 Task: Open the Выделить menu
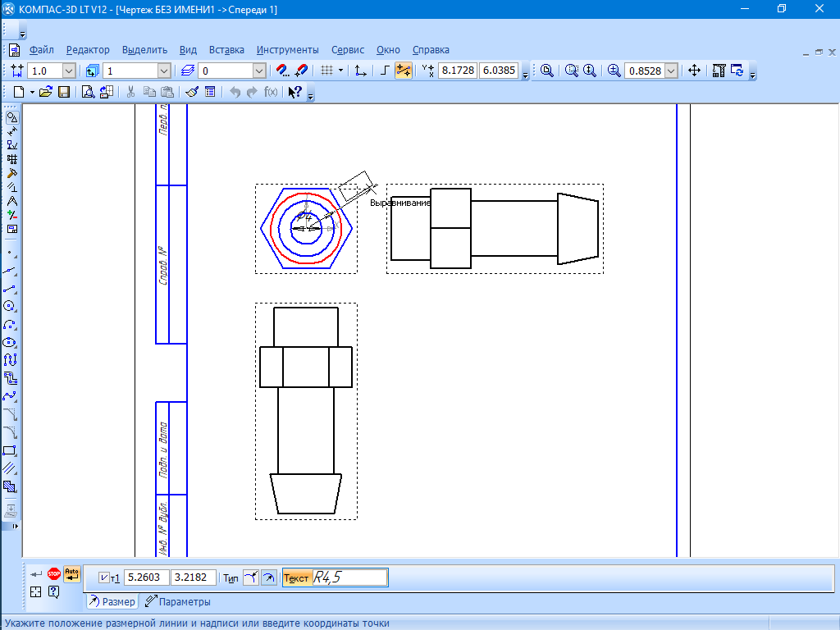pos(144,50)
